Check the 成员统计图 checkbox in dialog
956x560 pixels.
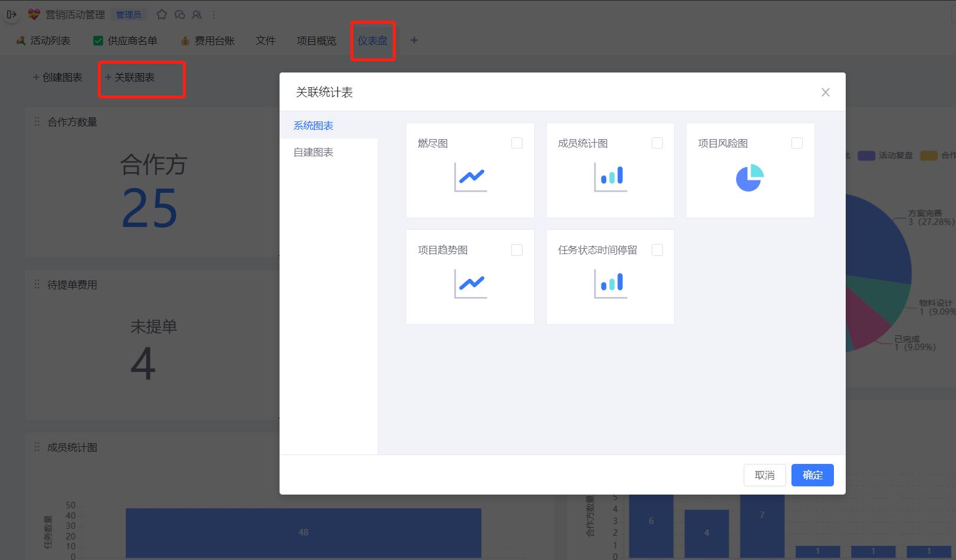pos(657,143)
